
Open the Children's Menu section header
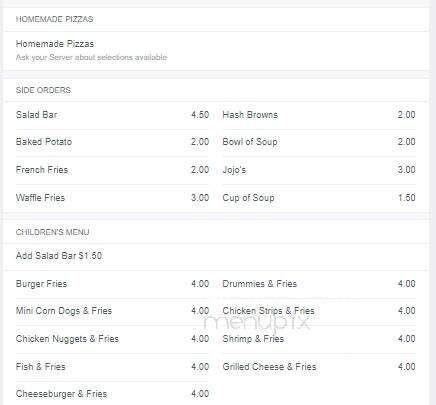click(52, 232)
